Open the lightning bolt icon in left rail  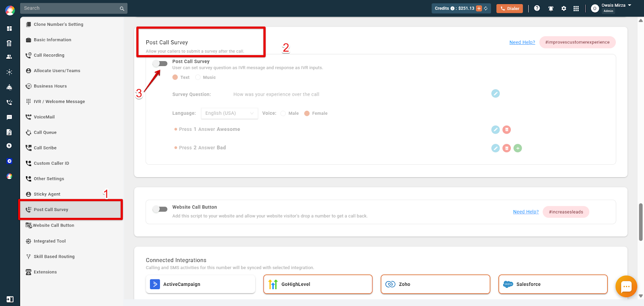click(x=9, y=146)
